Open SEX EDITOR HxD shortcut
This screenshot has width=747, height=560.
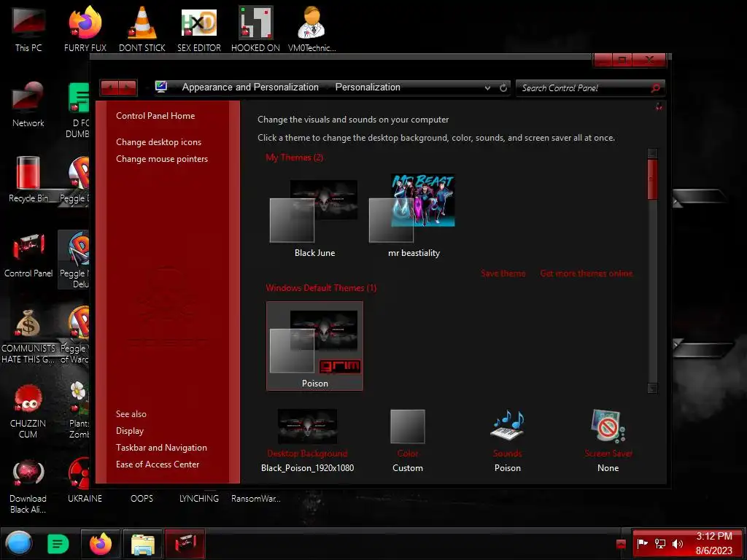tap(198, 28)
